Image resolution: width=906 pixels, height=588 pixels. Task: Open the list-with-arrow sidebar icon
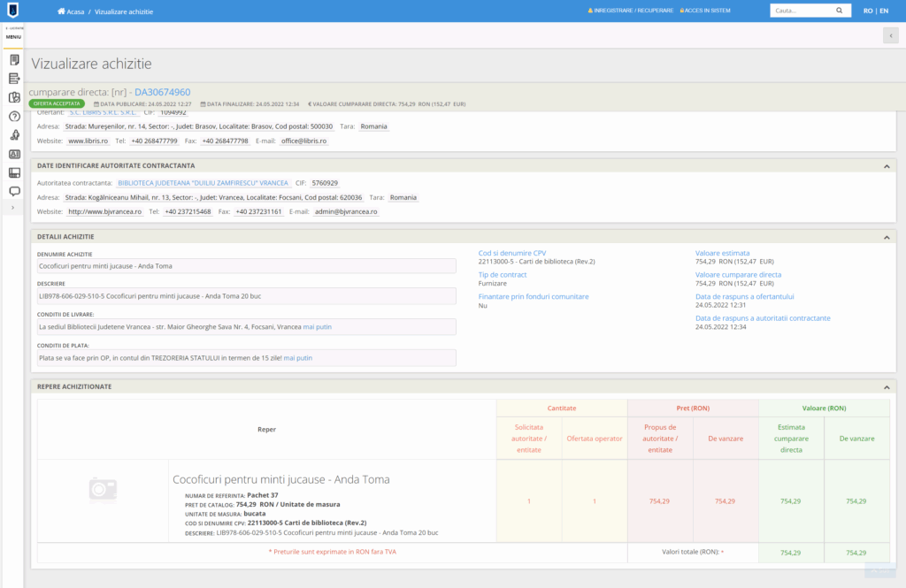click(14, 79)
